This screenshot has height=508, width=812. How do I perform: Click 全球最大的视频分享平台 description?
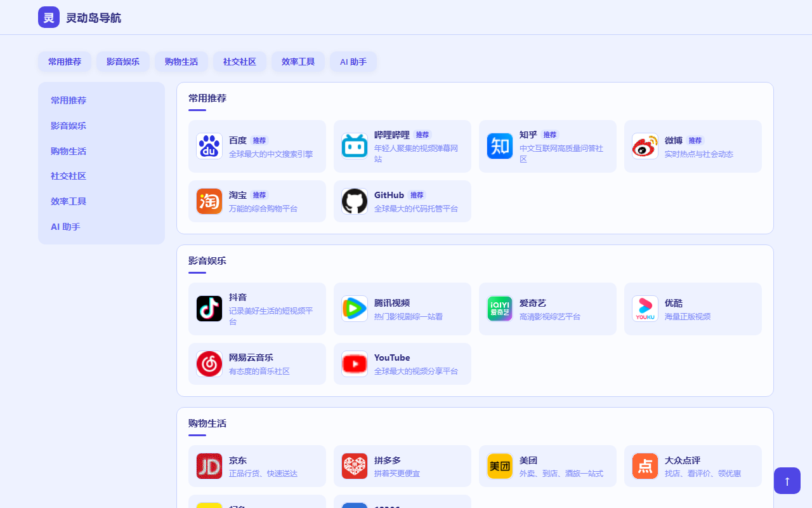coord(416,371)
